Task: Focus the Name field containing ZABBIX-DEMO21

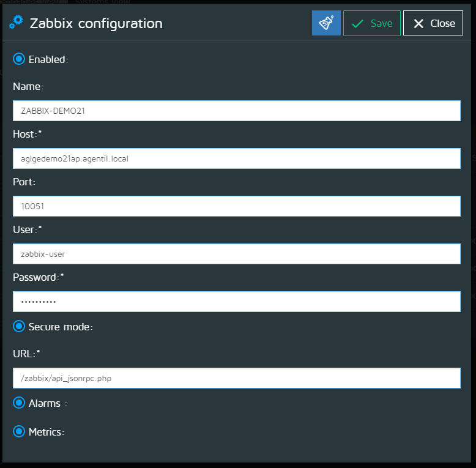Action: (x=237, y=111)
